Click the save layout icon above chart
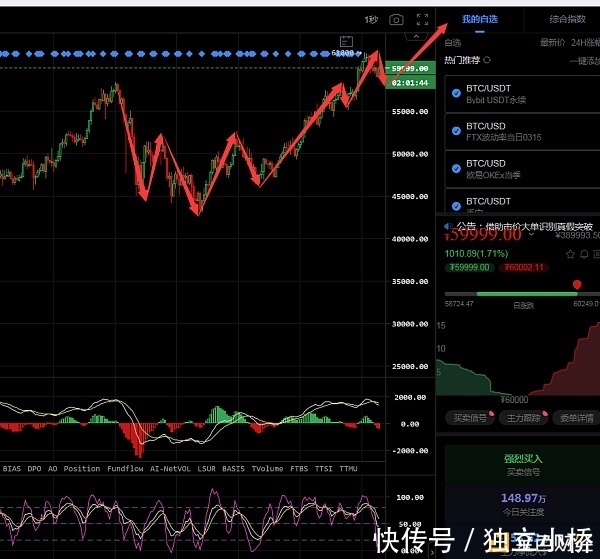The width and height of the screenshot is (600, 559). point(346,41)
